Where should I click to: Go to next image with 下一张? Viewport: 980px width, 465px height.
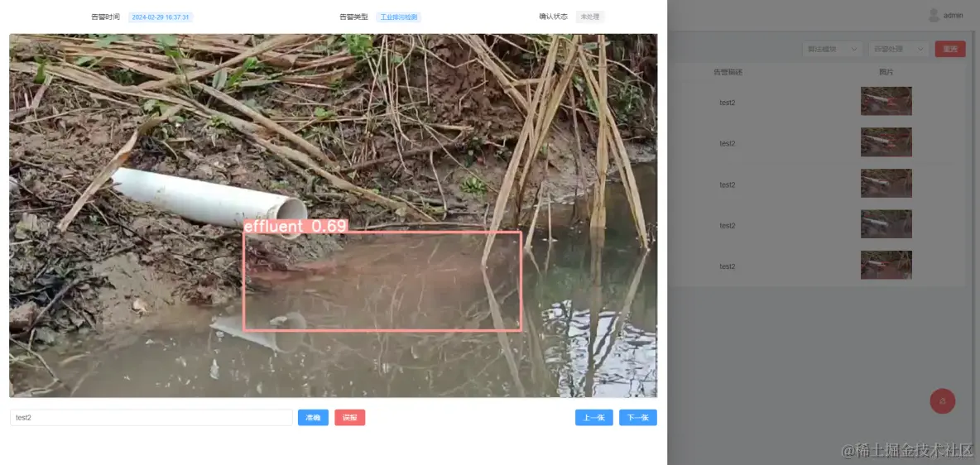(x=638, y=418)
